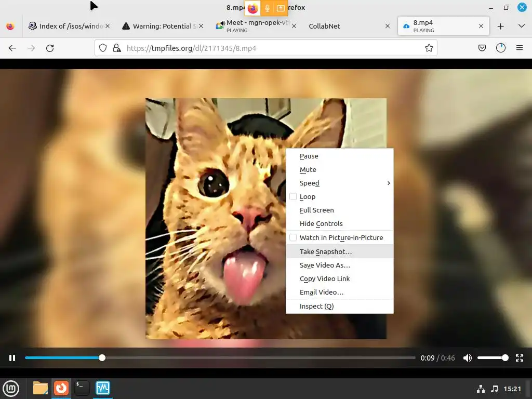Open the Linux Mint start menu

(x=11, y=388)
